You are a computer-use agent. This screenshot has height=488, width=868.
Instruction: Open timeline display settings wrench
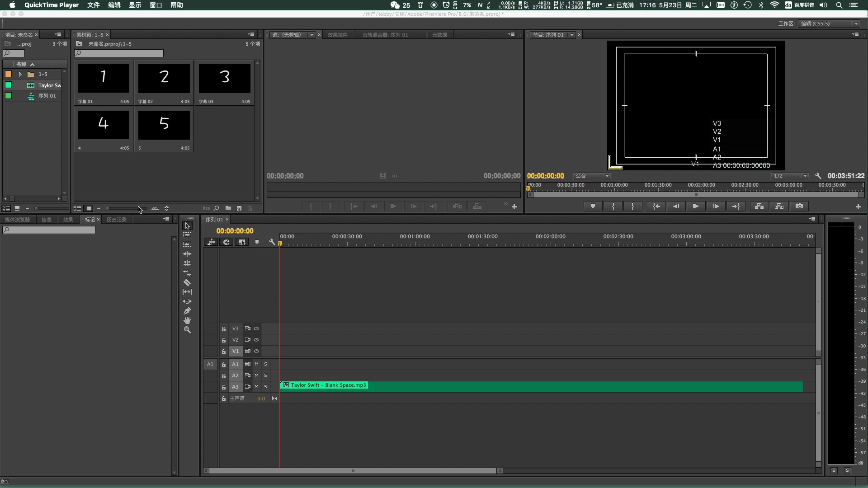(272, 242)
